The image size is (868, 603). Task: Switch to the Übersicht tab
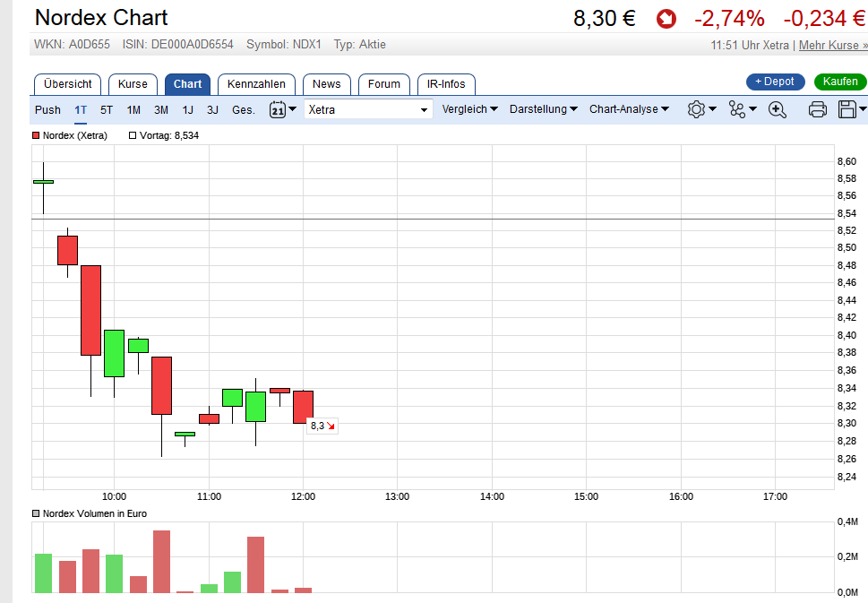point(67,84)
